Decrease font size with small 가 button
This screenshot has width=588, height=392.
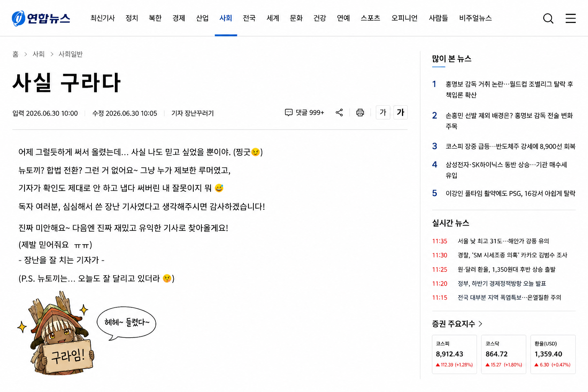[x=383, y=113]
